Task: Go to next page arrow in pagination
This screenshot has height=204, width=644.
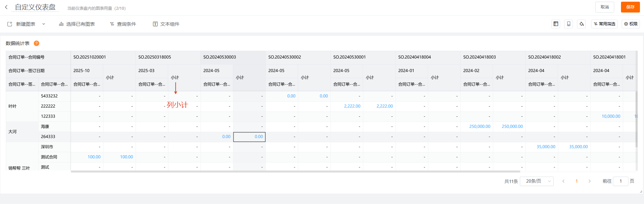Action: tap(590, 181)
